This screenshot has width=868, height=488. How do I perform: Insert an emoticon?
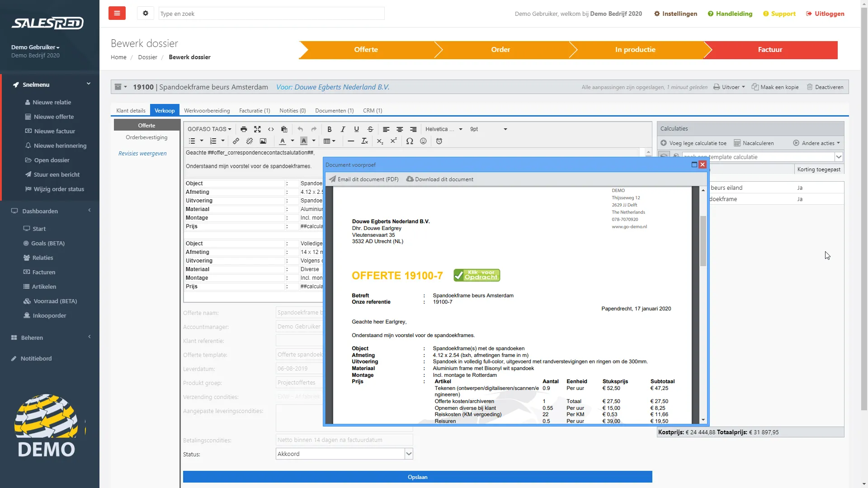click(x=423, y=141)
